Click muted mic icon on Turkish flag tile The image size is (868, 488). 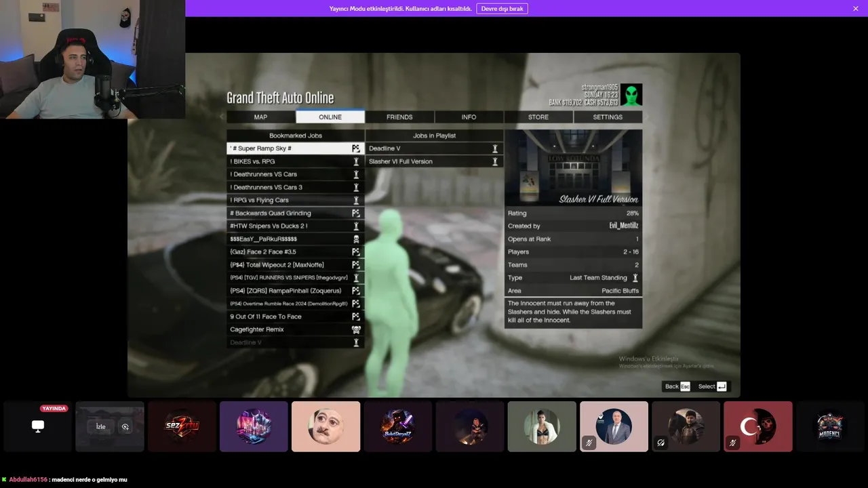pyautogui.click(x=733, y=443)
